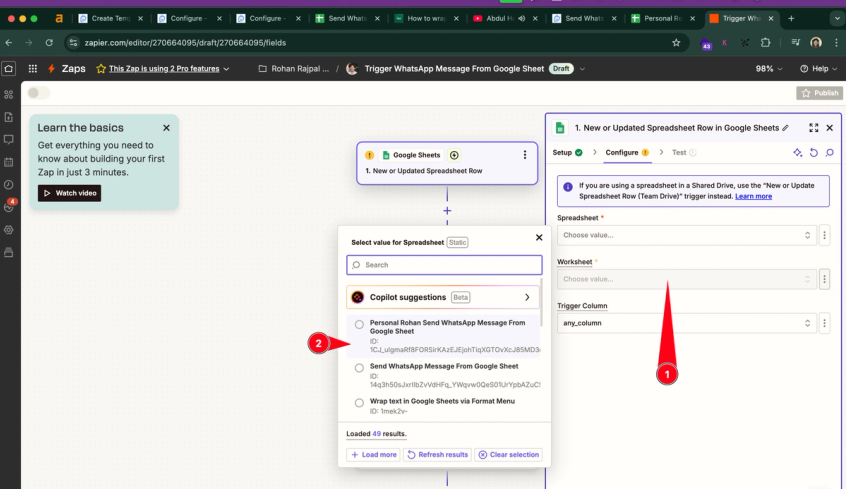Open options menu for Spreadsheet field

(824, 235)
